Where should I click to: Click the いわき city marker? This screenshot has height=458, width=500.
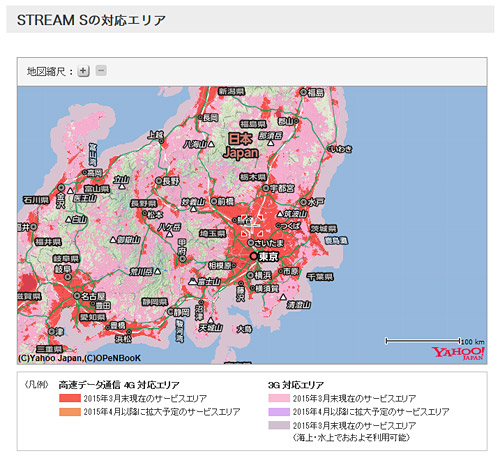(x=330, y=148)
